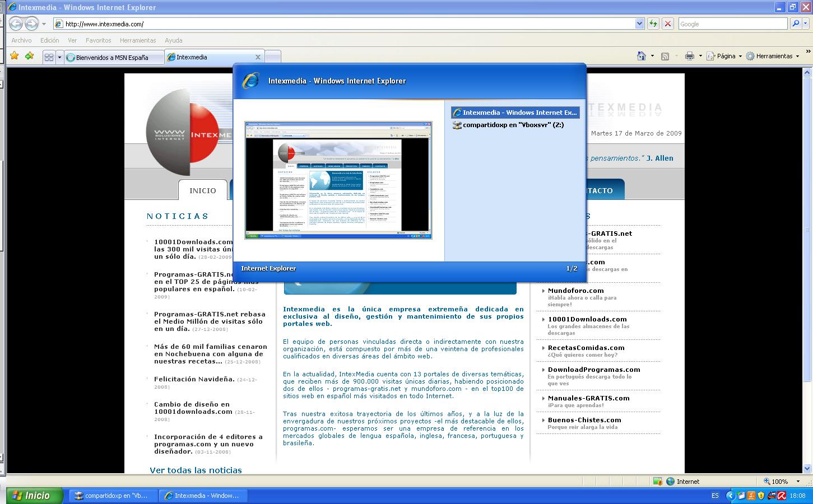The image size is (813, 504).
Task: Open the Edición menu
Action: [49, 40]
